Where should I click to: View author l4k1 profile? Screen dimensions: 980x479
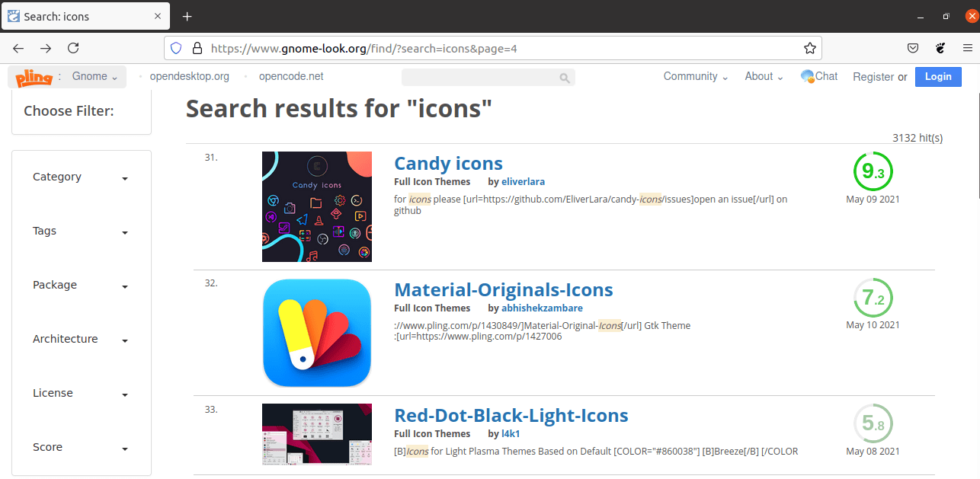coord(510,434)
